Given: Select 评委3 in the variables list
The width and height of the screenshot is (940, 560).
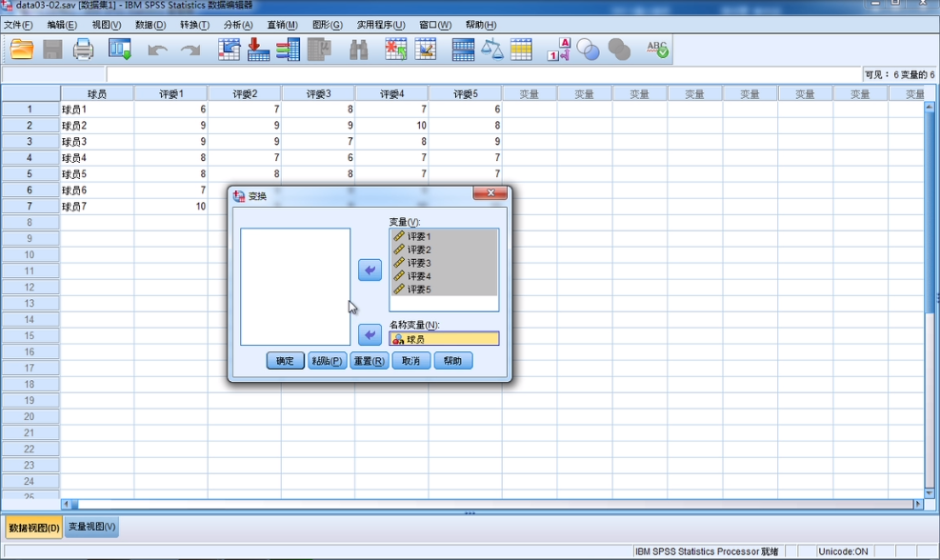Looking at the screenshot, I should point(444,263).
